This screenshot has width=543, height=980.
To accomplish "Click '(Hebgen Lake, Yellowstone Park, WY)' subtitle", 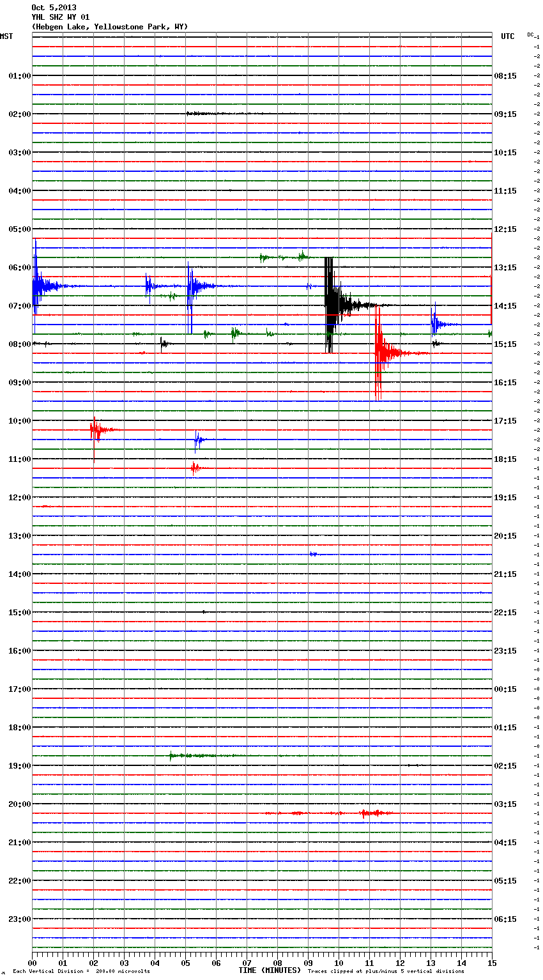I will click(x=110, y=27).
